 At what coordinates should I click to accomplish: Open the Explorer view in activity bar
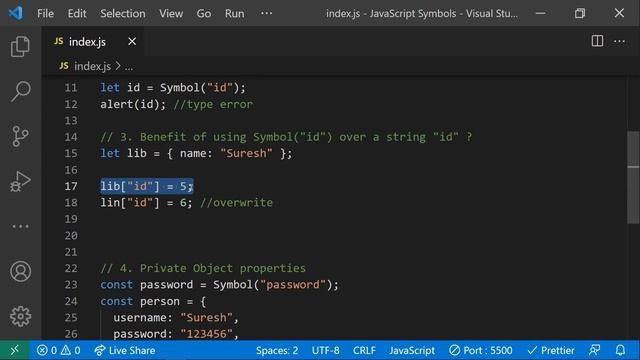(20, 46)
